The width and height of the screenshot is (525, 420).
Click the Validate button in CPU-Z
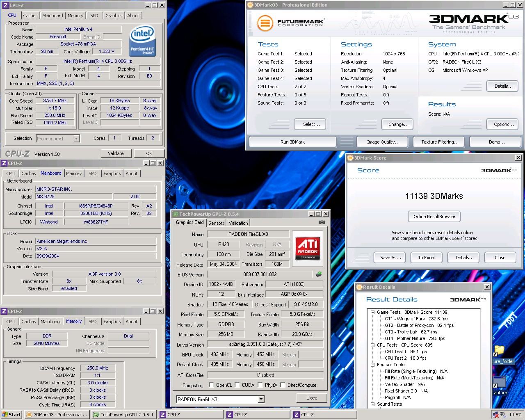click(x=116, y=153)
